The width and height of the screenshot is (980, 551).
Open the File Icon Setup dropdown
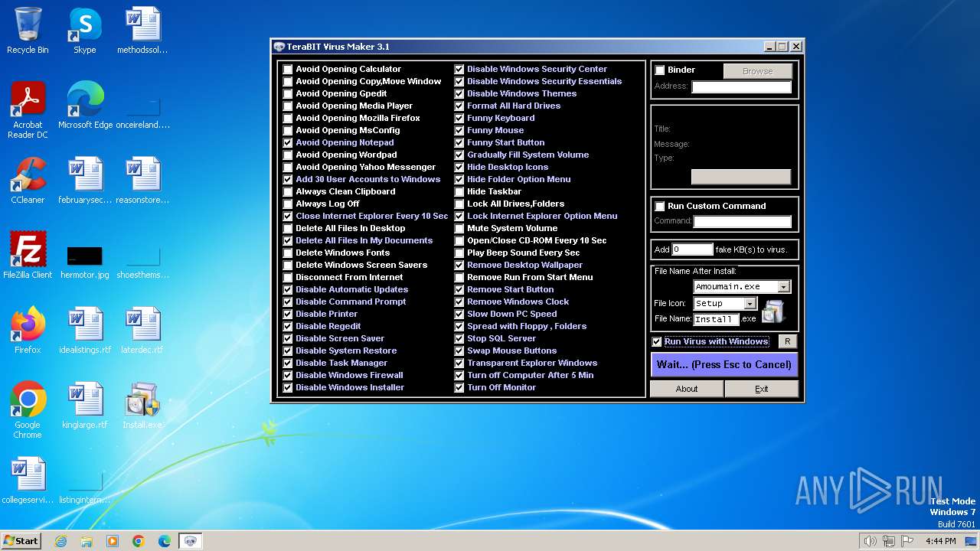tap(750, 304)
